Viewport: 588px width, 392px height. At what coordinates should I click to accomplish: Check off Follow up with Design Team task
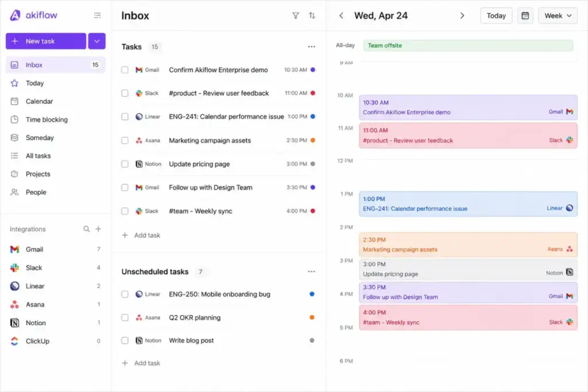click(x=125, y=187)
